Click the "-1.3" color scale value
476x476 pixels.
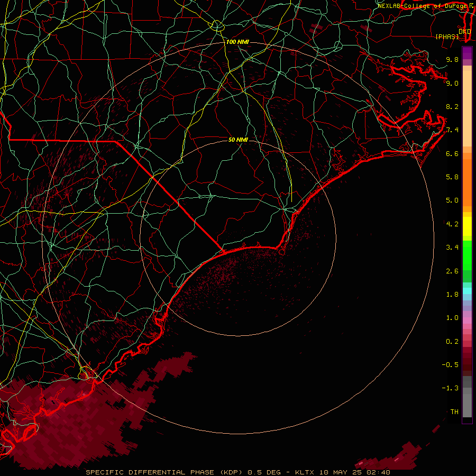(x=450, y=388)
